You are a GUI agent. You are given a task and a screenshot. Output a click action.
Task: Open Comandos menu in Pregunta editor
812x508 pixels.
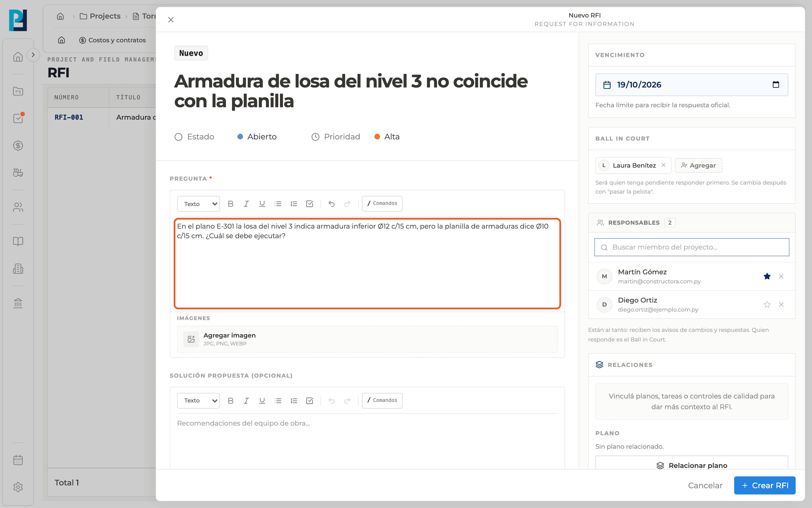tap(382, 203)
